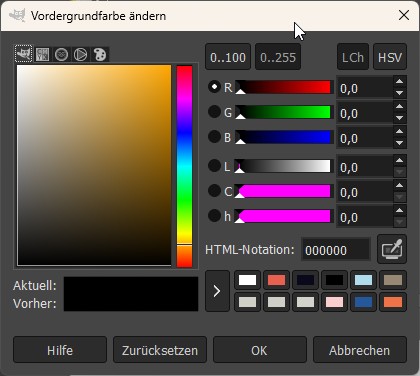The height and width of the screenshot is (376, 420).
Task: Pick the light blue history swatch
Action: (x=363, y=280)
